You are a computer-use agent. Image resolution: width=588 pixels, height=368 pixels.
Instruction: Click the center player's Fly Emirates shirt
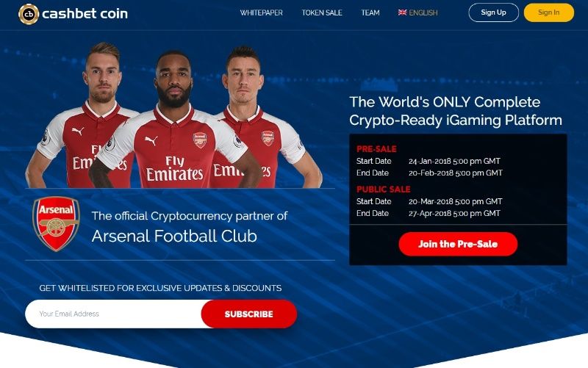tap(174, 169)
